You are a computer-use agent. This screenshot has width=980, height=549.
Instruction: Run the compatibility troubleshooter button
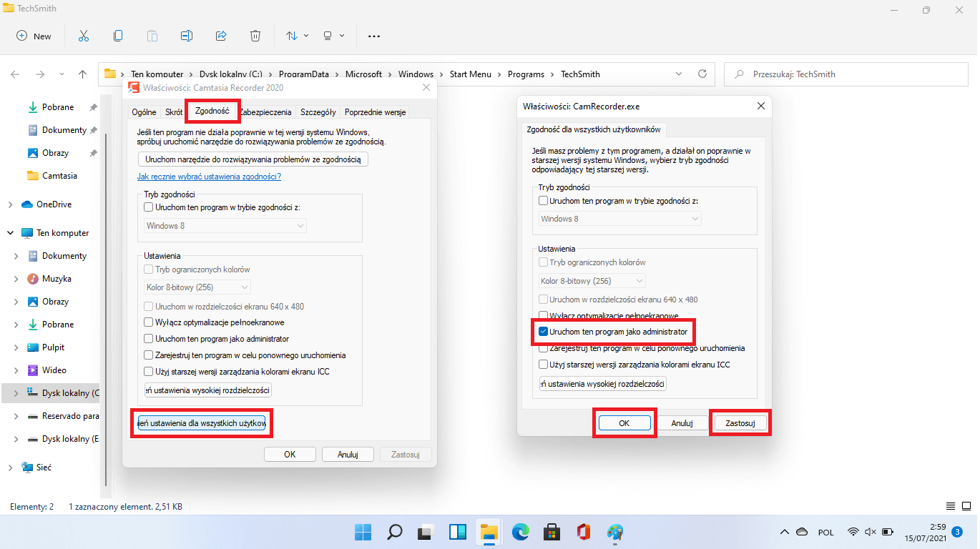coord(253,159)
